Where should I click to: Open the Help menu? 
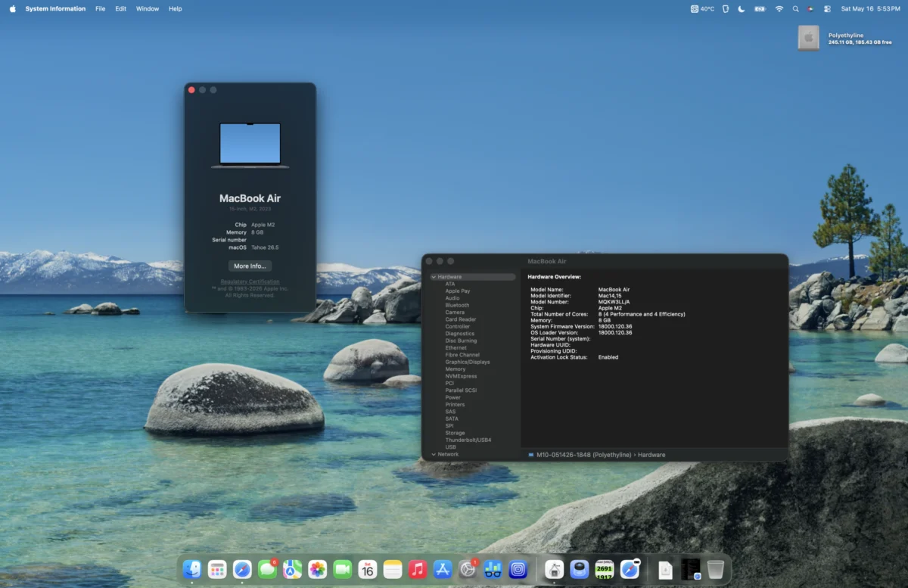click(176, 9)
